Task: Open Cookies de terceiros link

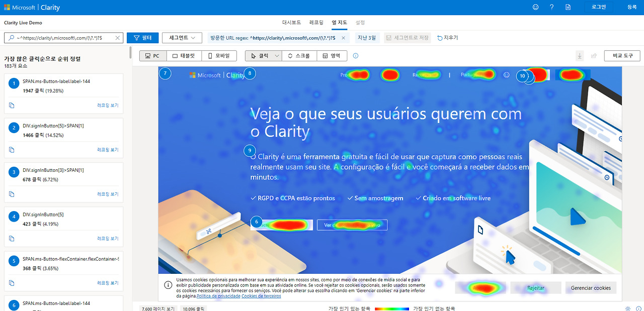Action: click(261, 296)
